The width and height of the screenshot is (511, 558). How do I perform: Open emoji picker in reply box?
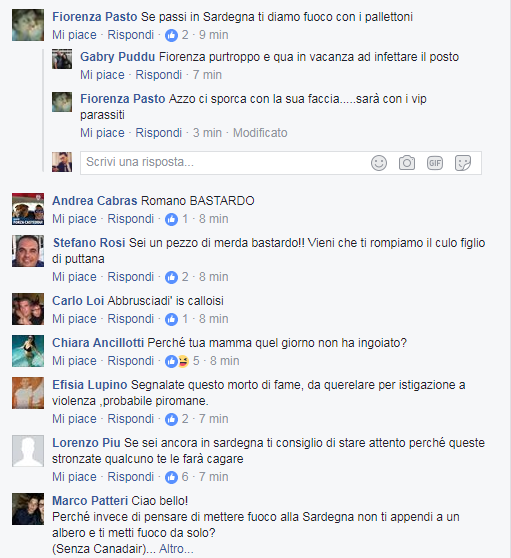click(379, 163)
